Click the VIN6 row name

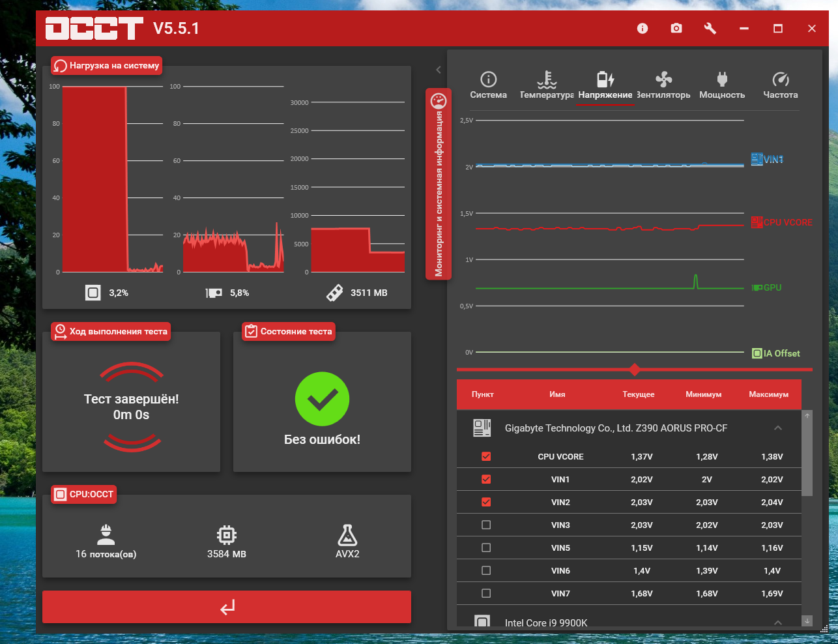pos(560,570)
